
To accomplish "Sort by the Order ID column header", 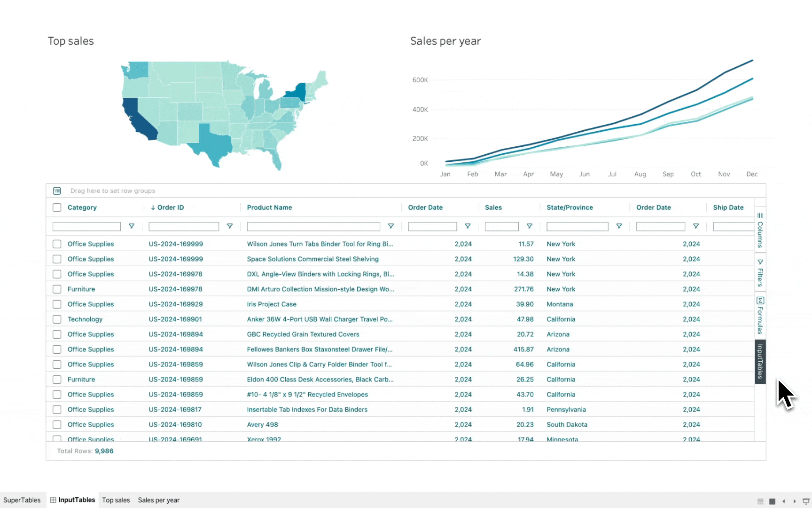I will coord(170,207).
